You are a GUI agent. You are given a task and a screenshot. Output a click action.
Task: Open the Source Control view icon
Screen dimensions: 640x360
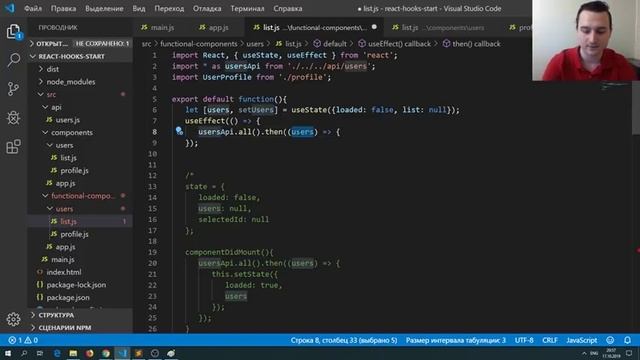pyautogui.click(x=13, y=89)
